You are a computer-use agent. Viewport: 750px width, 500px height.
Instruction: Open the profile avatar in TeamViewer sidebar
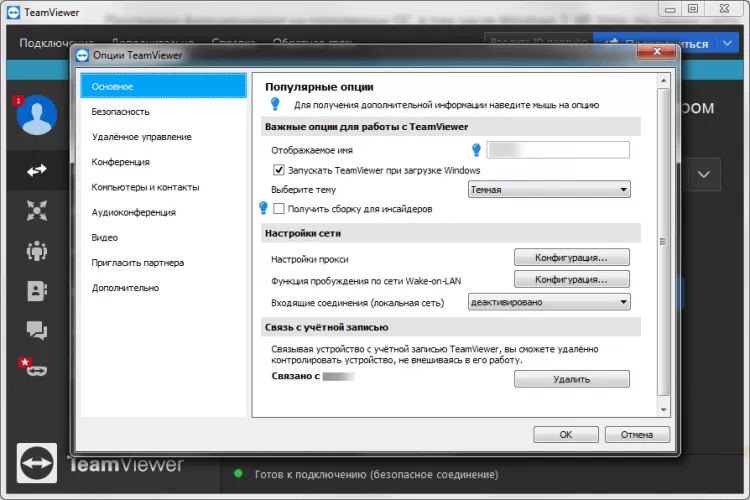tap(37, 115)
